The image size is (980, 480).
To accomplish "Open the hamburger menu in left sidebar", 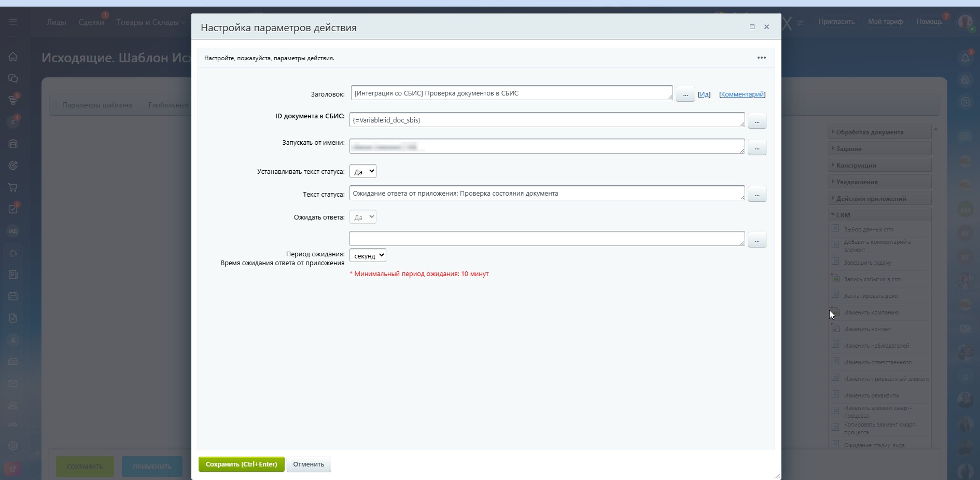I will click(x=13, y=22).
